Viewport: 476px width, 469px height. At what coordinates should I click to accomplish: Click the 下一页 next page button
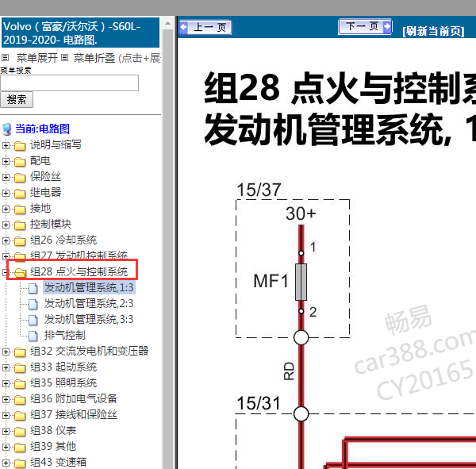pyautogui.click(x=365, y=27)
